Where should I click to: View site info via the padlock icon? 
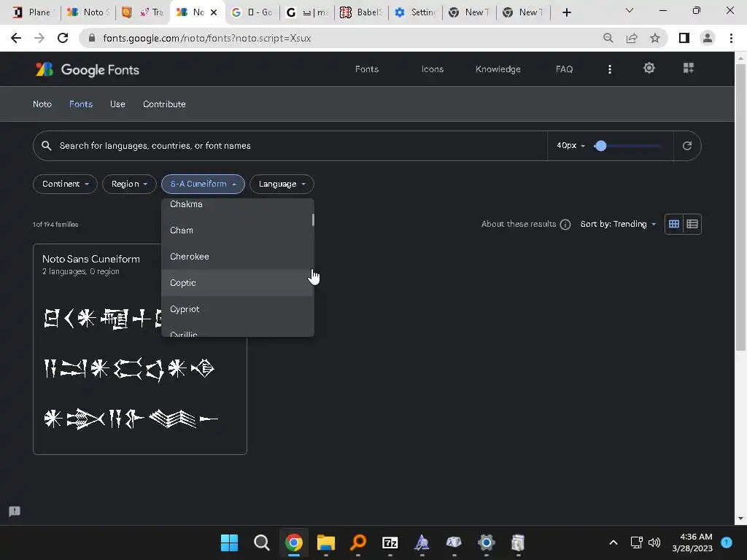(x=92, y=38)
